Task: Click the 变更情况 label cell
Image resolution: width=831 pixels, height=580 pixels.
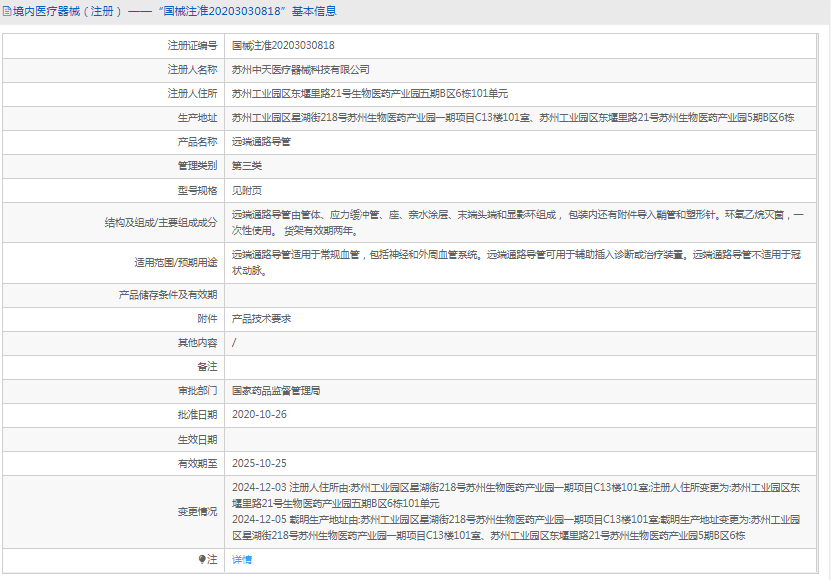Action: (113, 512)
